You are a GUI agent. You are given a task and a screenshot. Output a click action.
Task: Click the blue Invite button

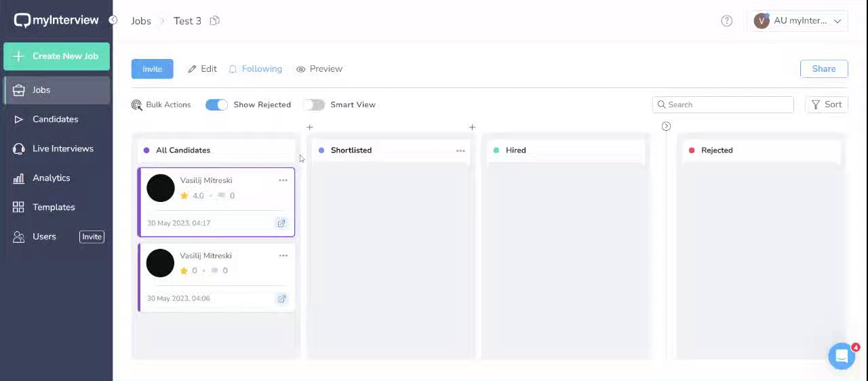coord(152,69)
